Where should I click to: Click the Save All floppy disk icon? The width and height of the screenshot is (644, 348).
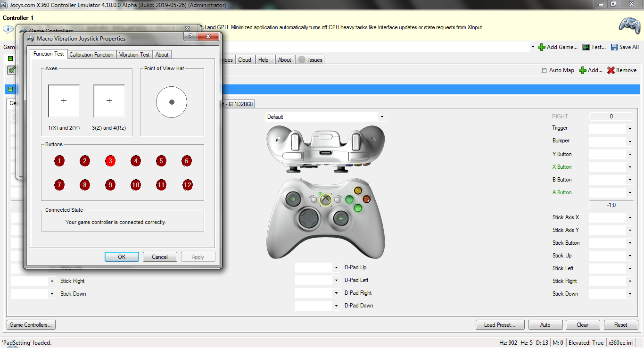tap(614, 47)
